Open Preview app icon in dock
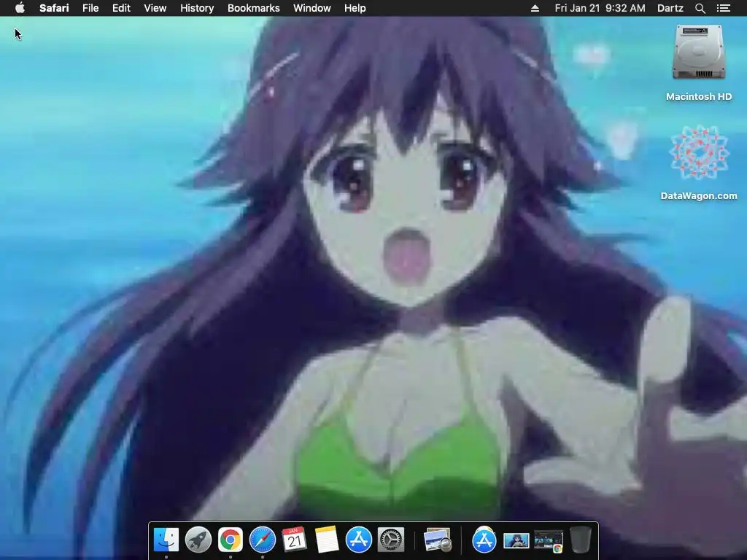Image resolution: width=747 pixels, height=560 pixels. pyautogui.click(x=438, y=540)
